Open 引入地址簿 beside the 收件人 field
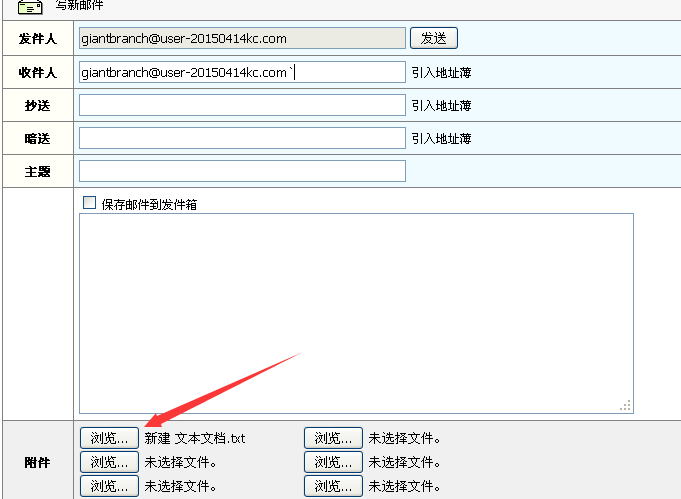The image size is (681, 499). click(440, 72)
